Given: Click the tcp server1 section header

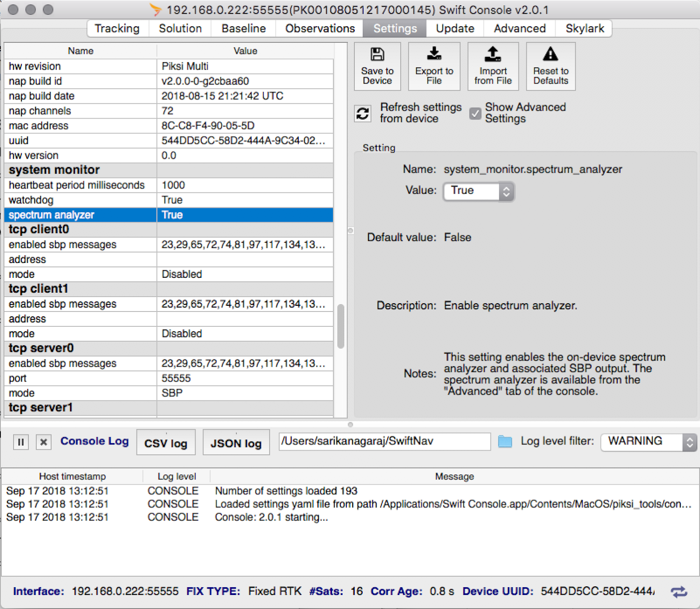Looking at the screenshot, I should 169,408.
